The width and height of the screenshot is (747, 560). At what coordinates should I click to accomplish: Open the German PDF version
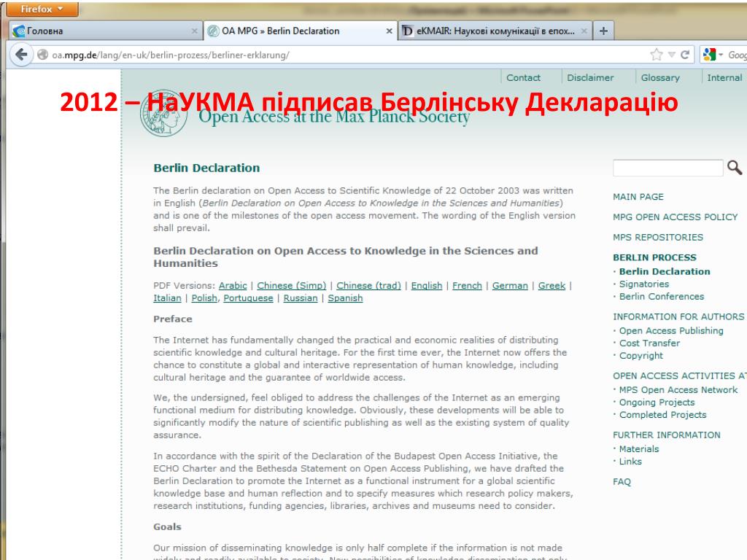[510, 286]
